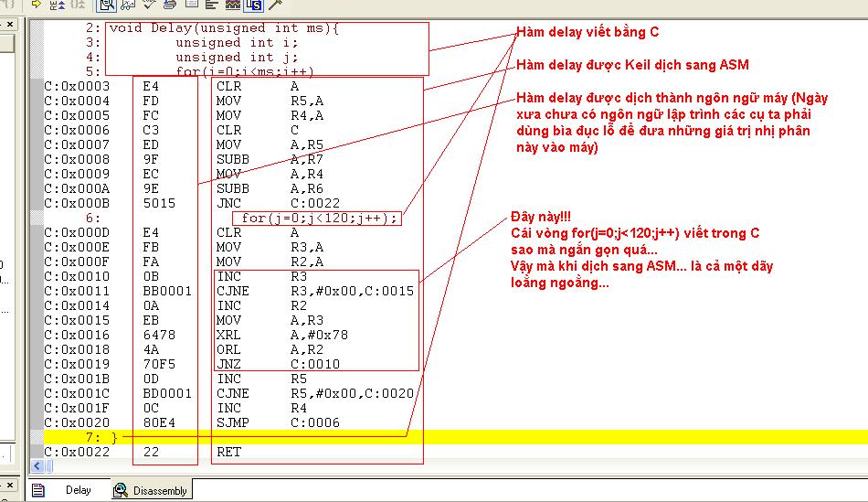Open the Toolbox hammer icon
Viewport: 868px width, 502px height.
click(275, 5)
